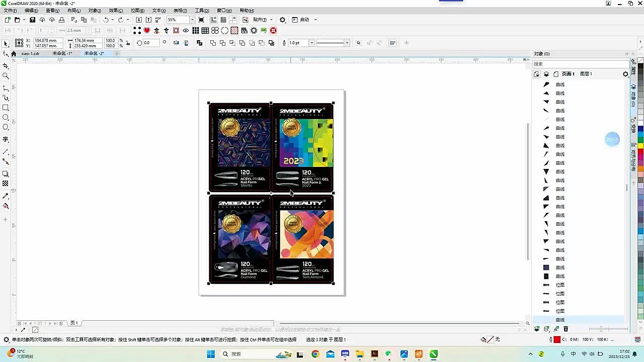The height and width of the screenshot is (362, 644).
Task: Select the Zoom tool in toolbox
Action: point(6,76)
